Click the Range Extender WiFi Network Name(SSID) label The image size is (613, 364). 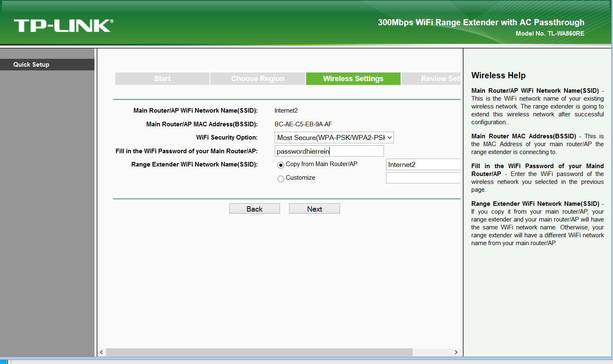click(194, 164)
